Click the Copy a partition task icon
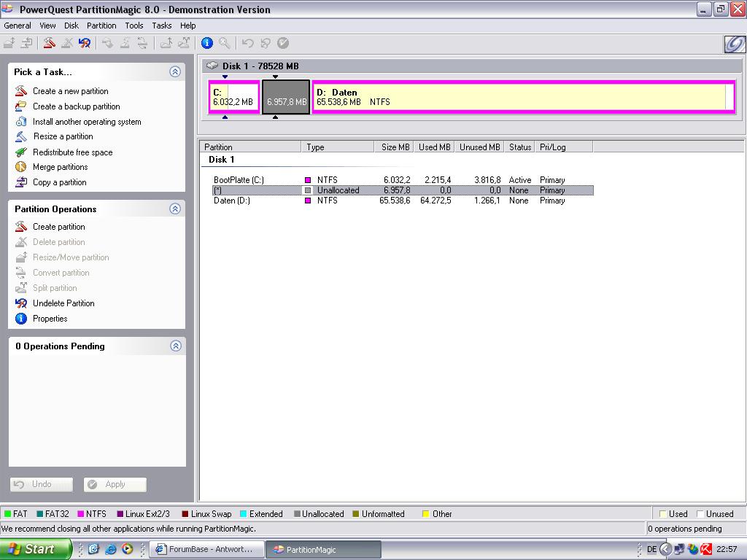Image resolution: width=747 pixels, height=560 pixels. (21, 182)
